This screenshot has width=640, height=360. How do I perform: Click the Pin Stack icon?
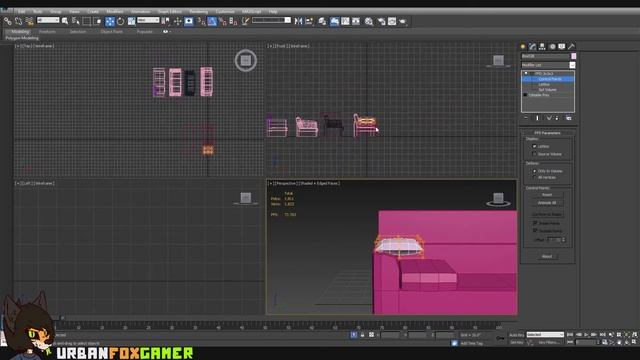click(526, 118)
